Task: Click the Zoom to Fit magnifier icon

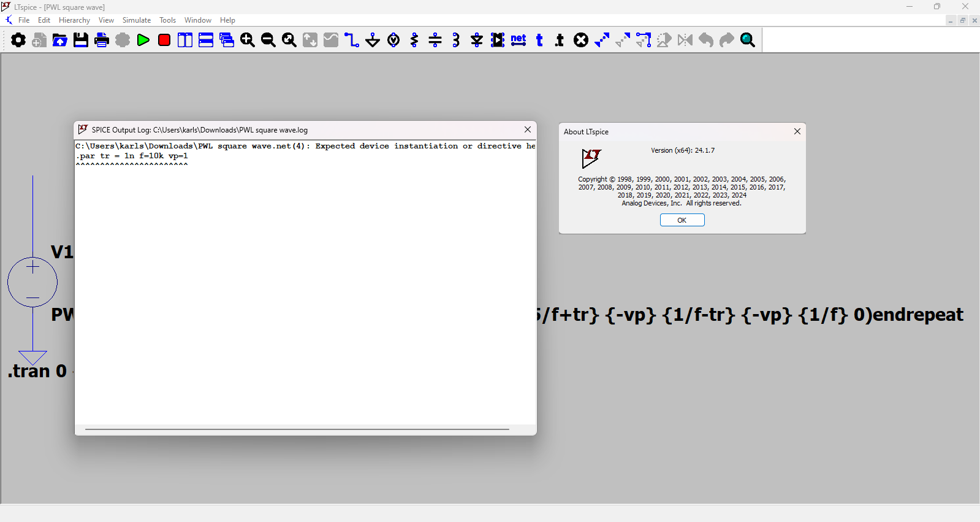Action: (289, 40)
